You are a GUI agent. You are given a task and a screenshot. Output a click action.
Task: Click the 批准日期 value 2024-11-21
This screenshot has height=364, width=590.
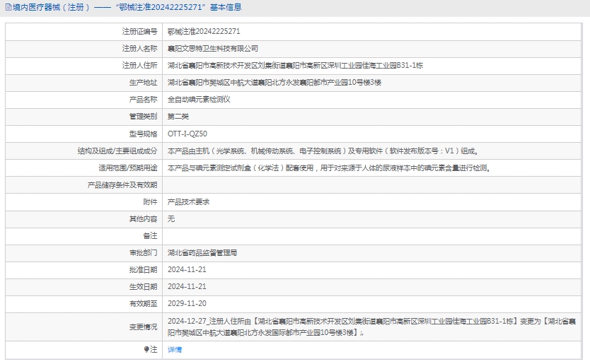(x=187, y=269)
